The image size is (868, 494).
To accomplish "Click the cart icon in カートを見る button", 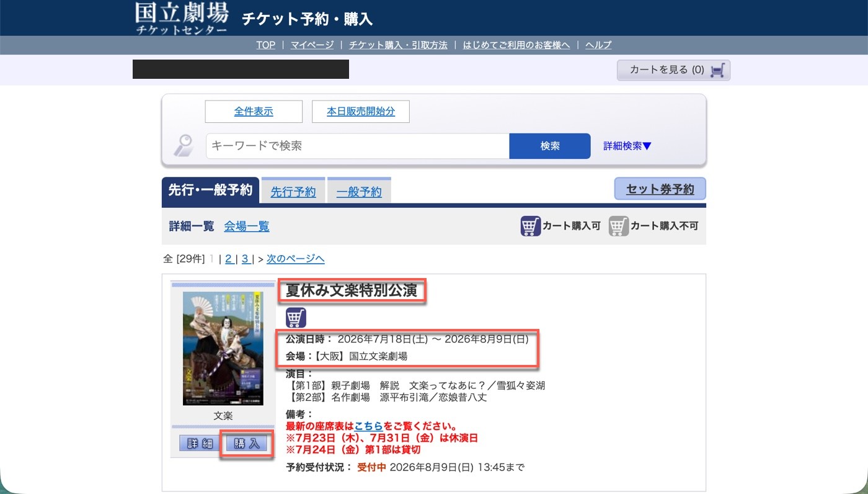I will 717,70.
